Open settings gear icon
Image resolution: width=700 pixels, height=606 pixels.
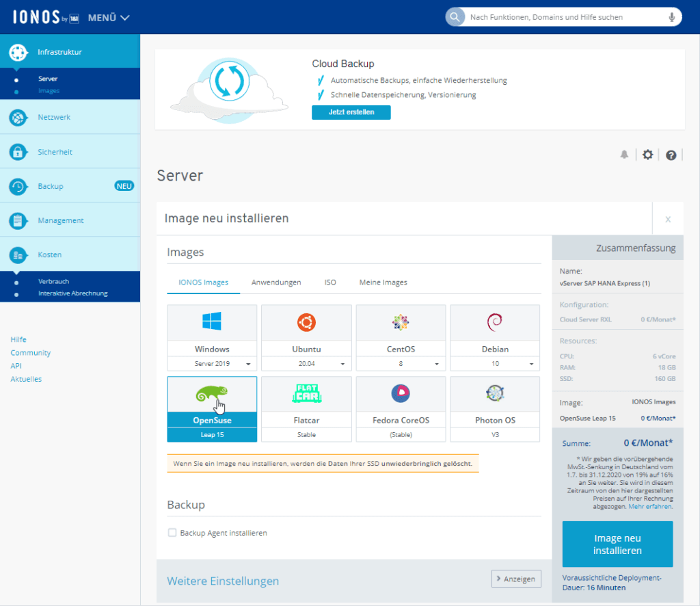tap(648, 155)
